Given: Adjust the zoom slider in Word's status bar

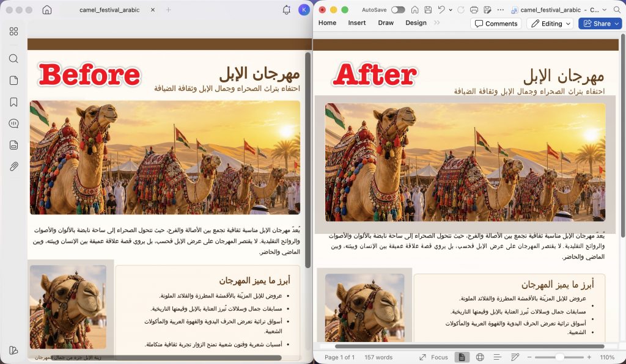Looking at the screenshot, I should coord(561,357).
